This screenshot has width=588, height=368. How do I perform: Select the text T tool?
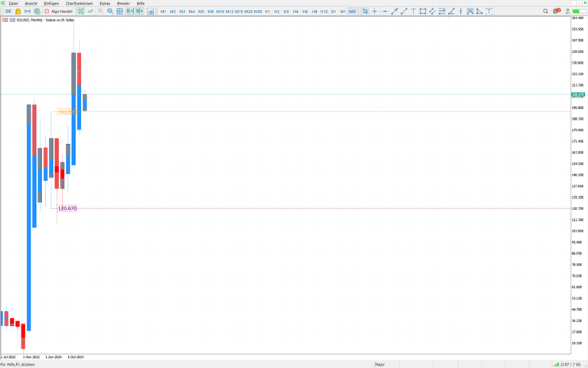point(413,11)
